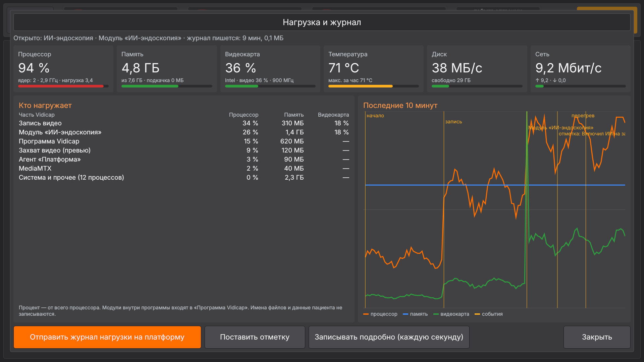Viewport: 644px width, 362px height.
Task: Click the 'Часть Vidicap' column header
Action: point(37,115)
